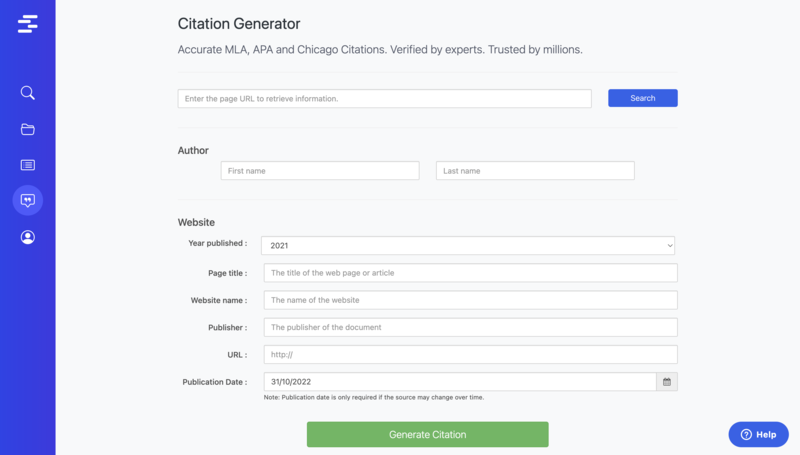Click the Page title input field
Image resolution: width=800 pixels, height=455 pixels.
[x=470, y=273]
